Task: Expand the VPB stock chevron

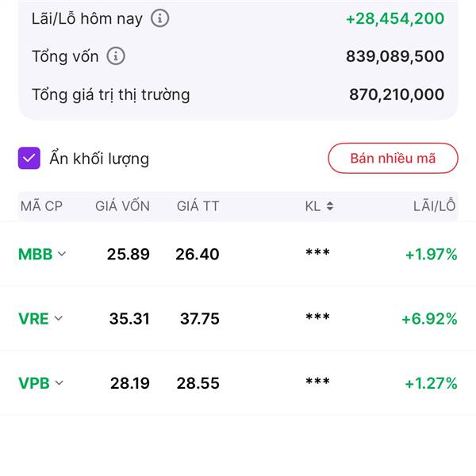Action: (59, 383)
